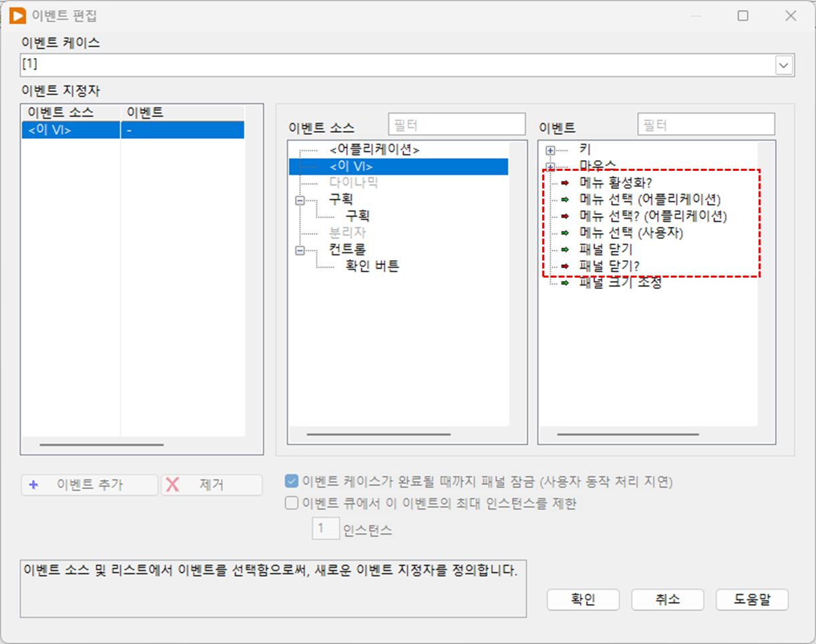This screenshot has width=816, height=644.
Task: Click the green arrow beside 패널 크기 조정
Action: [565, 283]
